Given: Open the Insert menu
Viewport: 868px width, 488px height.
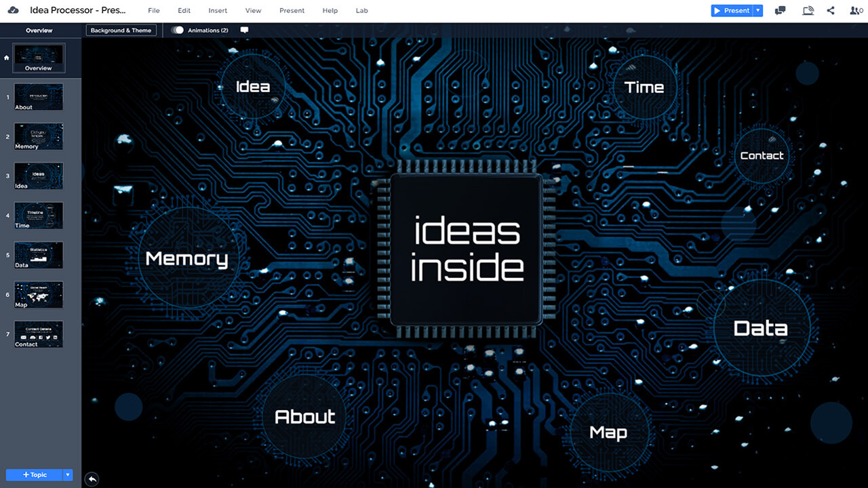Looking at the screenshot, I should (x=218, y=11).
